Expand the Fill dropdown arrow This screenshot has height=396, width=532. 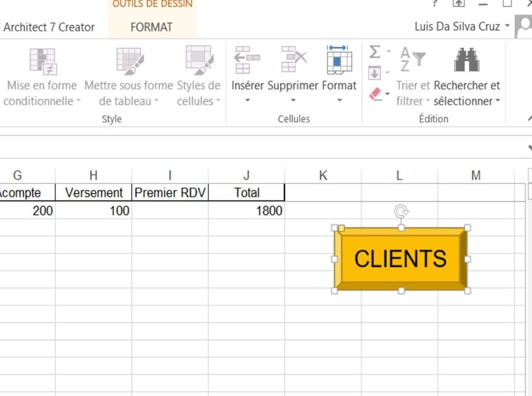pyautogui.click(x=387, y=73)
